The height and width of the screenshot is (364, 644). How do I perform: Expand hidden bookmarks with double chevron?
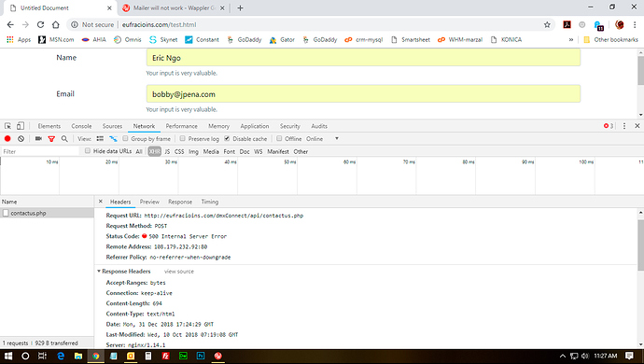pyautogui.click(x=571, y=40)
